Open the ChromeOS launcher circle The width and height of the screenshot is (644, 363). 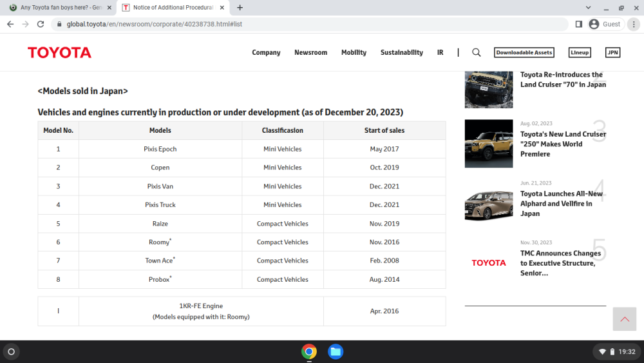11,351
